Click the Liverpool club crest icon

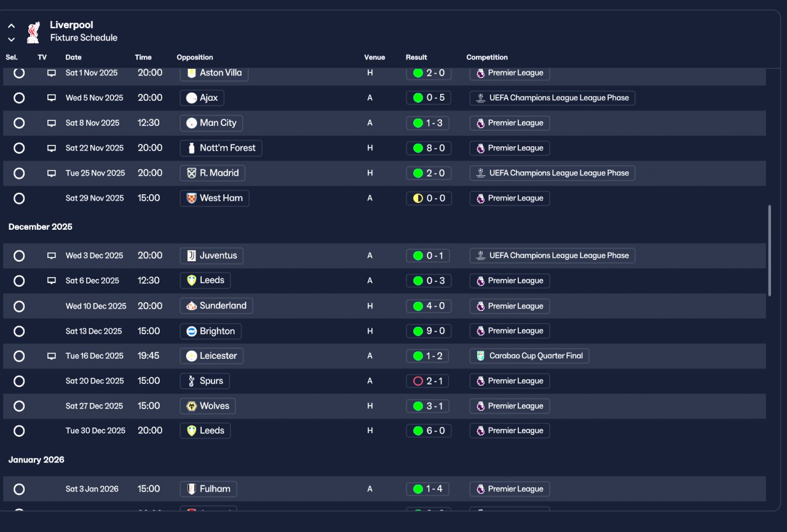tap(33, 32)
